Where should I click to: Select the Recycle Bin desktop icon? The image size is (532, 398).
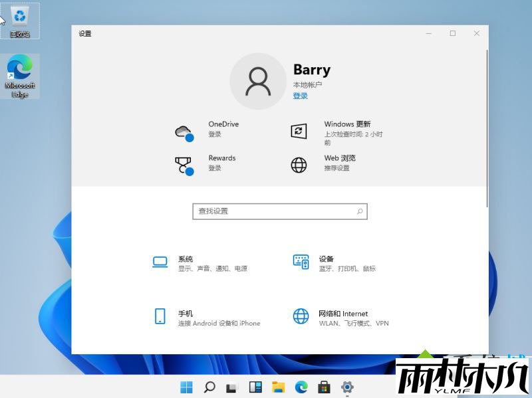pos(20,21)
